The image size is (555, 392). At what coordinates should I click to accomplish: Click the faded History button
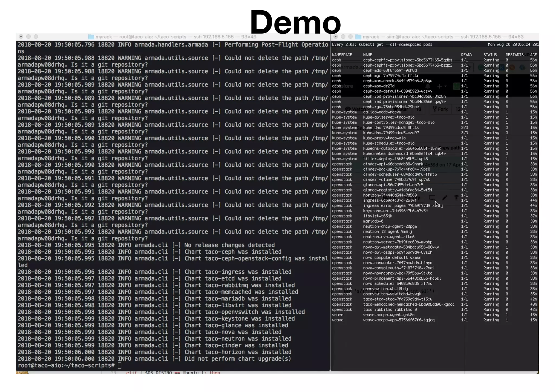[412, 198]
